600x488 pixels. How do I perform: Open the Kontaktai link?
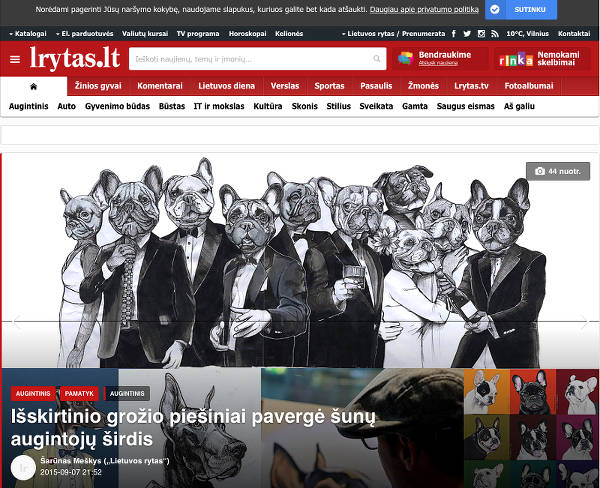[x=574, y=34]
